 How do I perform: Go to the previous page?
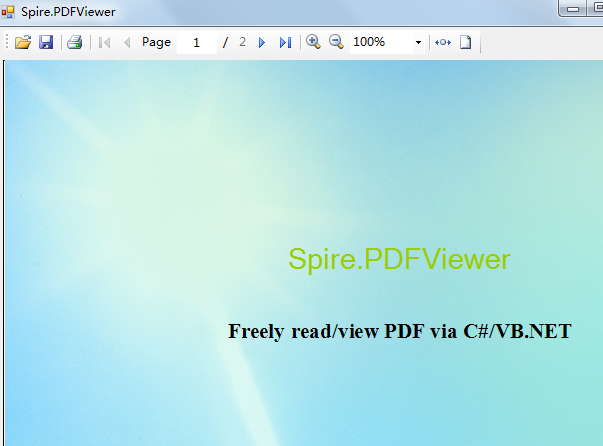pos(127,42)
